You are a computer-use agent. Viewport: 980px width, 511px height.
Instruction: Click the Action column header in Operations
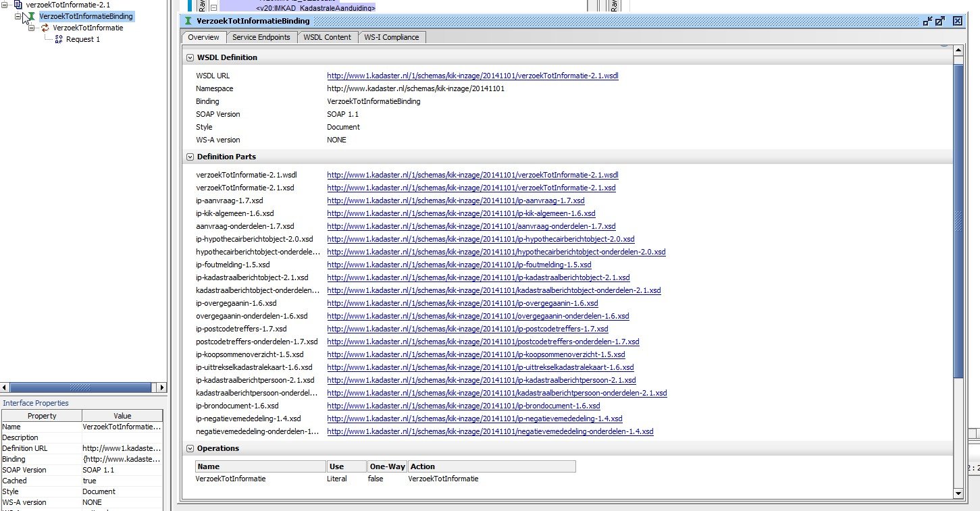click(492, 466)
